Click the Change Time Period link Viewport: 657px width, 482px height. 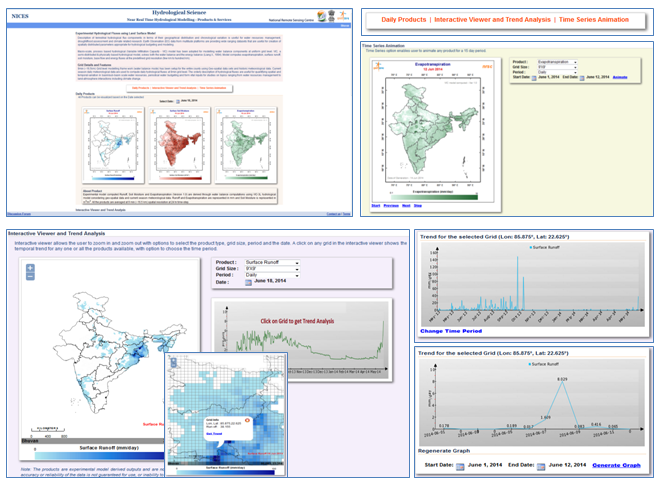tap(451, 331)
